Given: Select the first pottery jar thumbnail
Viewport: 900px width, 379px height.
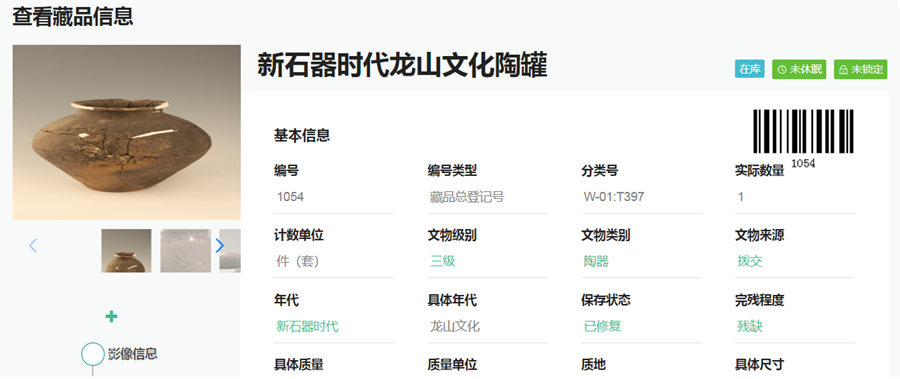Looking at the screenshot, I should pos(126,251).
